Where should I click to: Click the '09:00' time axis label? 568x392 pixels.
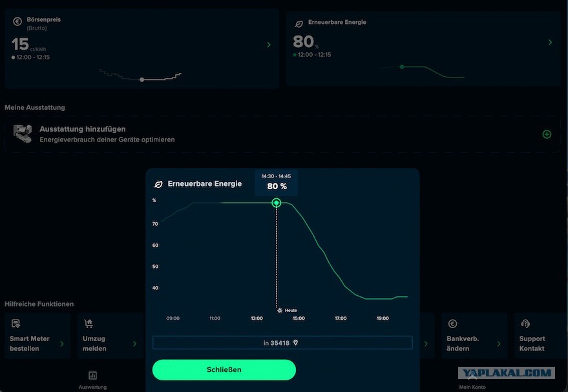coord(173,318)
